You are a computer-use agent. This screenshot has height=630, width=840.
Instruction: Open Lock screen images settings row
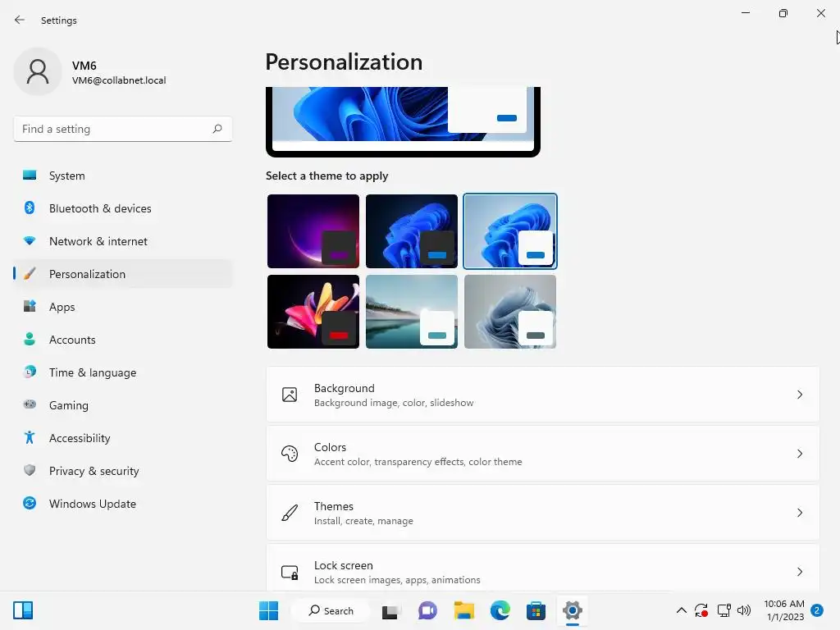543,568
